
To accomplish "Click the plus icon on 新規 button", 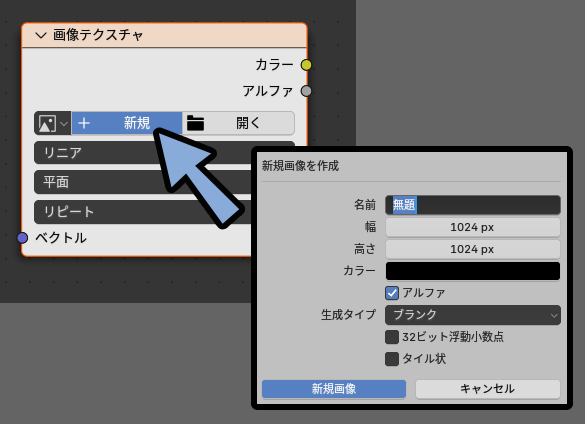I will click(84, 123).
